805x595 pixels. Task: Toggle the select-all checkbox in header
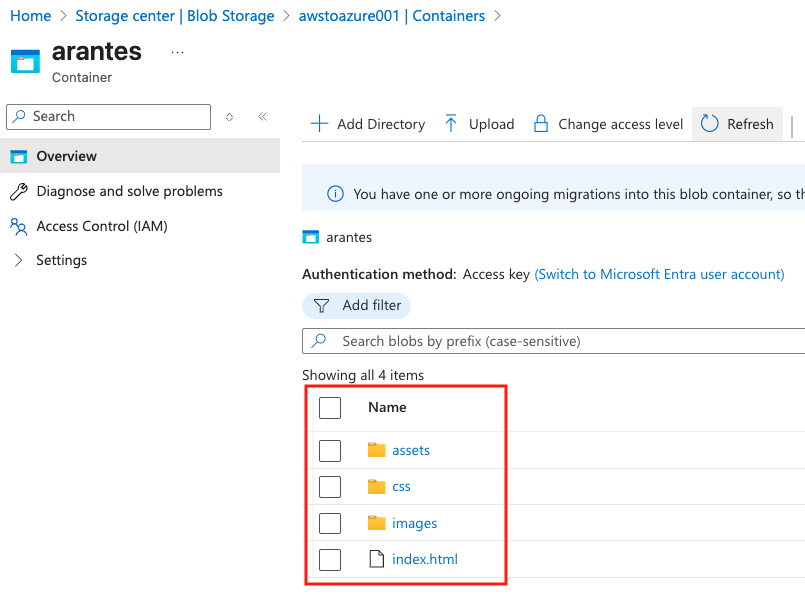pyautogui.click(x=330, y=408)
